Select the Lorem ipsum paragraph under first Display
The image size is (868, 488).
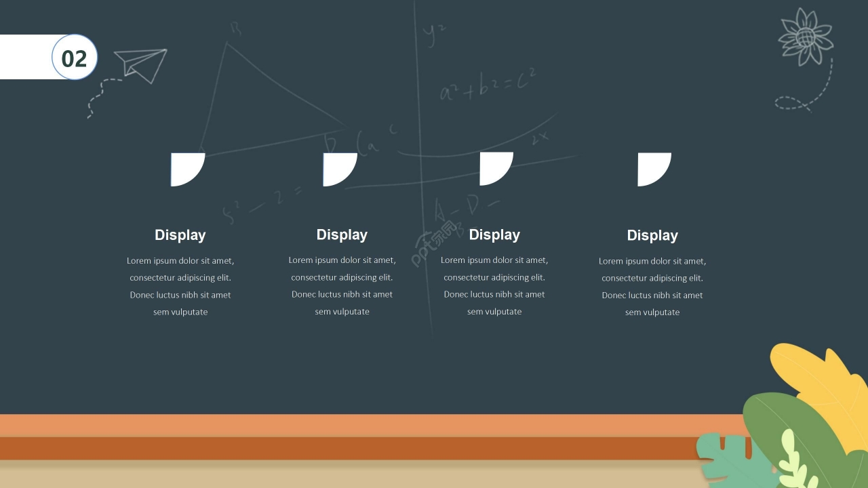[180, 286]
